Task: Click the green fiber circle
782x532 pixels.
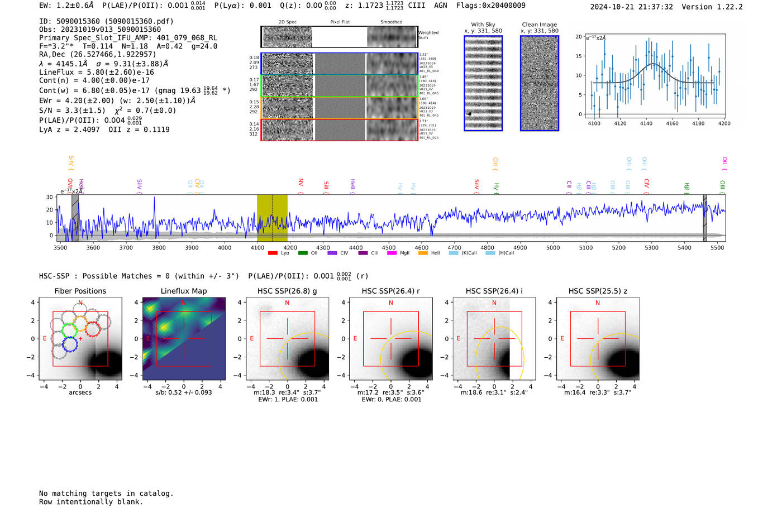Action: pos(70,329)
